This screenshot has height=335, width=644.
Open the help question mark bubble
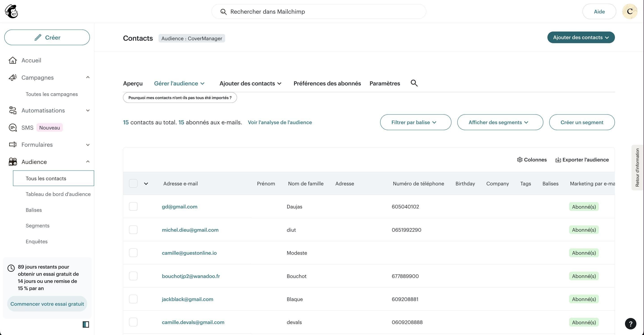(631, 324)
